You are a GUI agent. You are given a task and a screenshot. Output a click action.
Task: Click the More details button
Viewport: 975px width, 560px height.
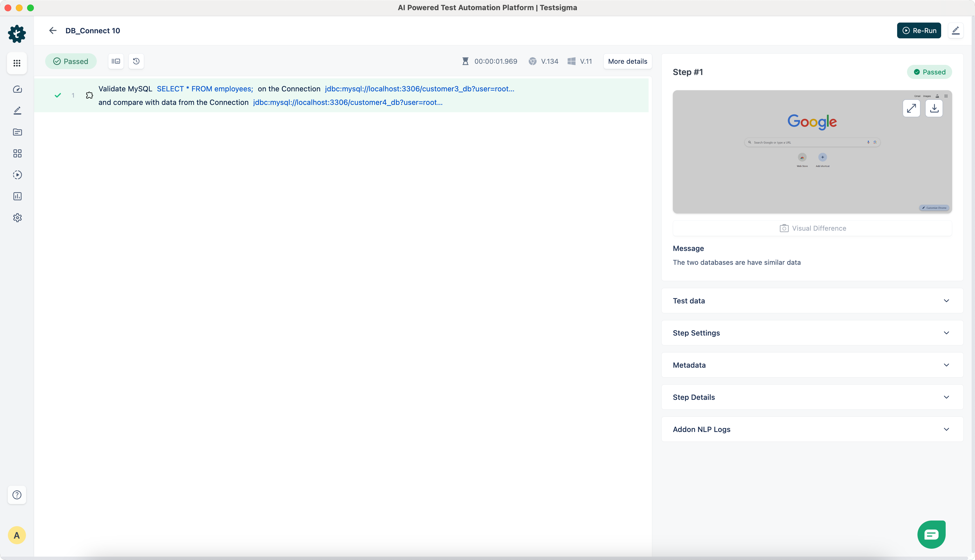(627, 61)
